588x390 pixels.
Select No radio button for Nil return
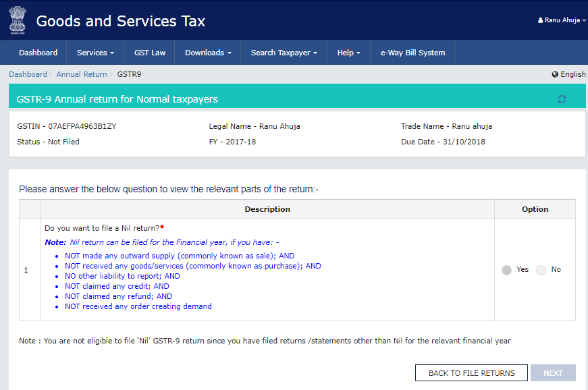pyautogui.click(x=541, y=270)
